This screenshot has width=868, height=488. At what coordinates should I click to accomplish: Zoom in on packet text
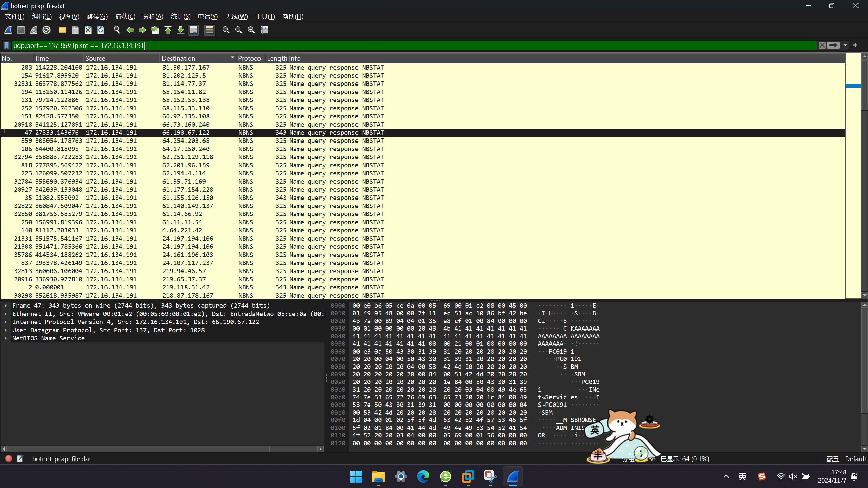pos(226,30)
